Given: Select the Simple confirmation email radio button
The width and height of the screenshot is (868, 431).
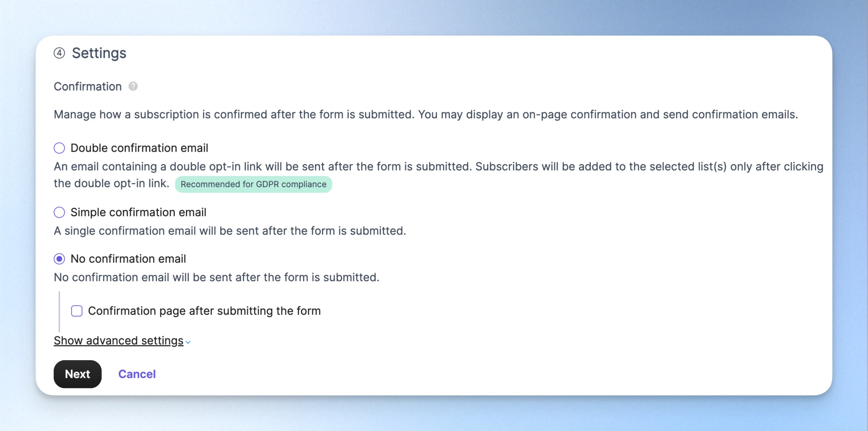Looking at the screenshot, I should click(x=59, y=212).
